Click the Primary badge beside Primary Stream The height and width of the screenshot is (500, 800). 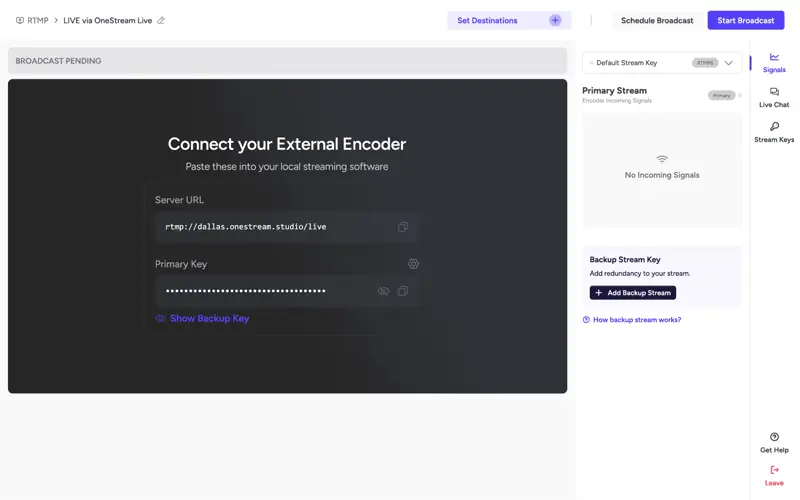[x=721, y=95]
